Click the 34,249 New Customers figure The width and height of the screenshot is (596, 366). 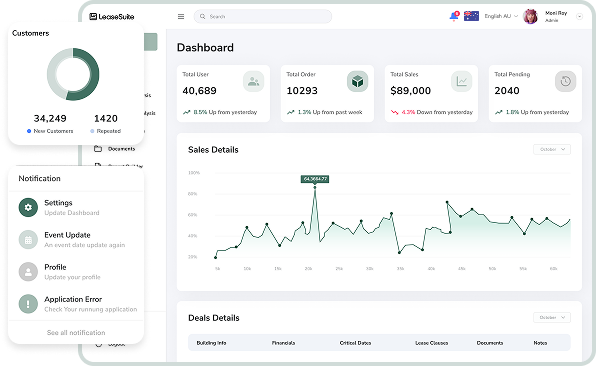50,119
